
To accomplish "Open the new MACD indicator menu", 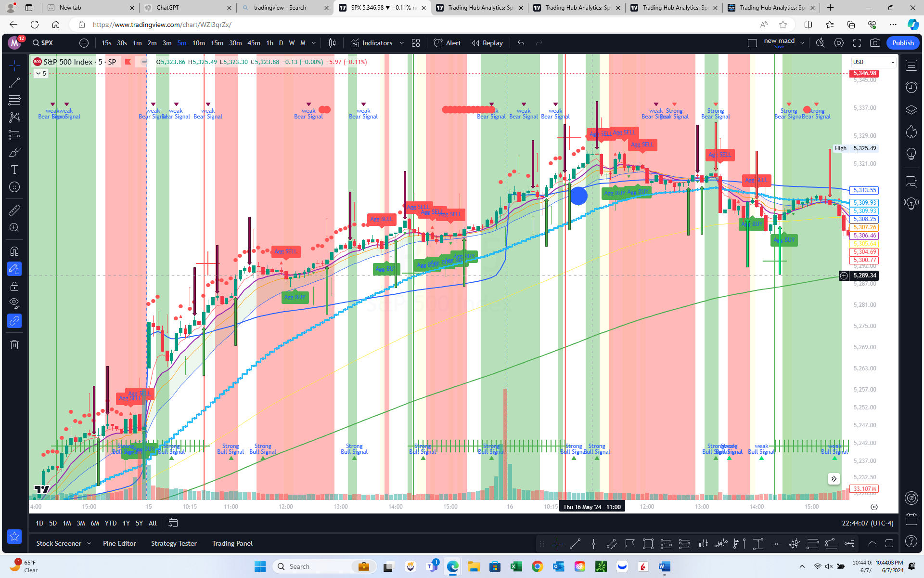I will click(x=802, y=42).
